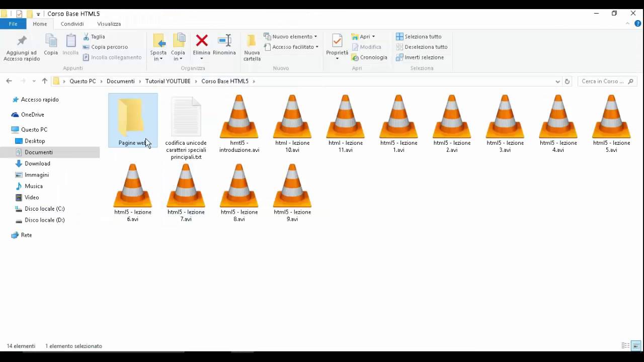Choose Incolla collegamento

click(112, 57)
